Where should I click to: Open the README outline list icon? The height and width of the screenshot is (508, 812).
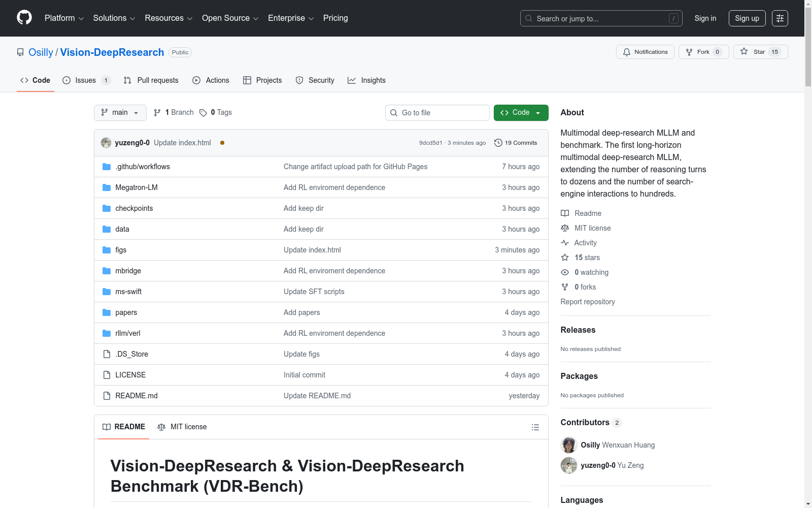(x=535, y=427)
